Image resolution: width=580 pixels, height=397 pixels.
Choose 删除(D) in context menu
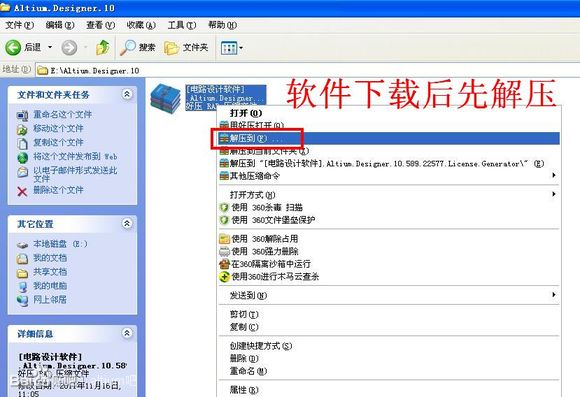[388, 358]
